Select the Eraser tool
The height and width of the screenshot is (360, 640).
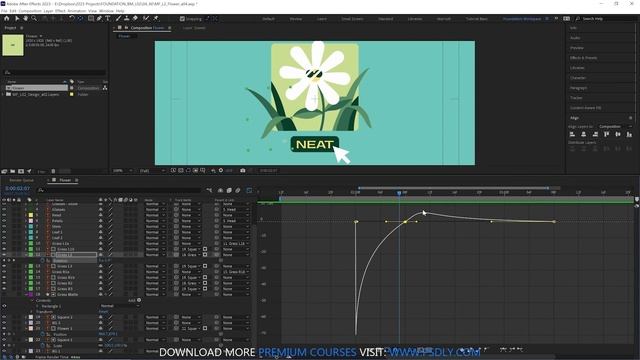coord(135,18)
